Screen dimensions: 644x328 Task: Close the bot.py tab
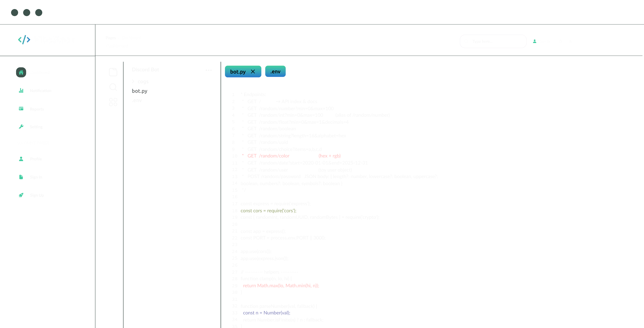coord(253,72)
